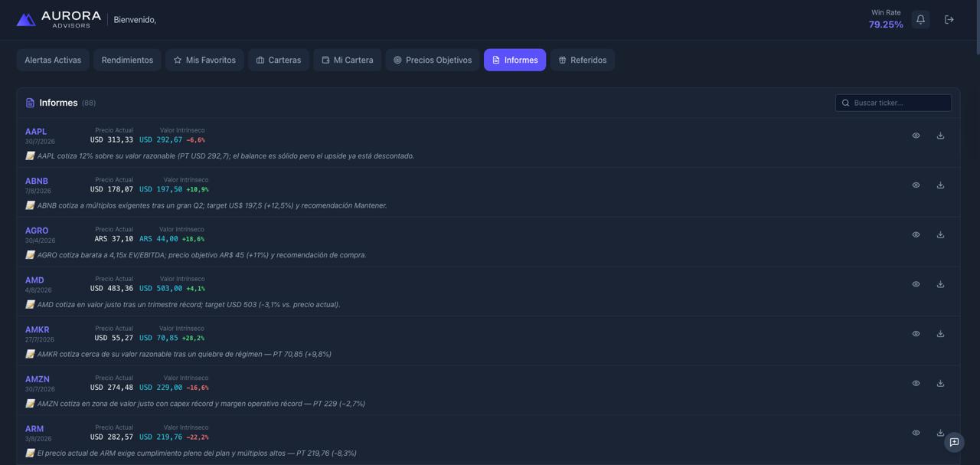980x465 pixels.
Task: Click the AAPL summary note text
Action: click(226, 156)
